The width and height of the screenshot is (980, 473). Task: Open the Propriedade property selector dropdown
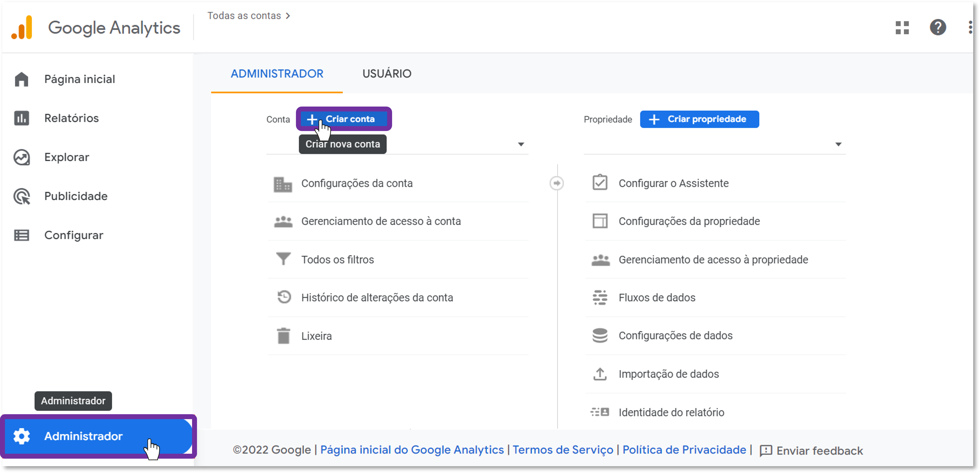point(714,145)
